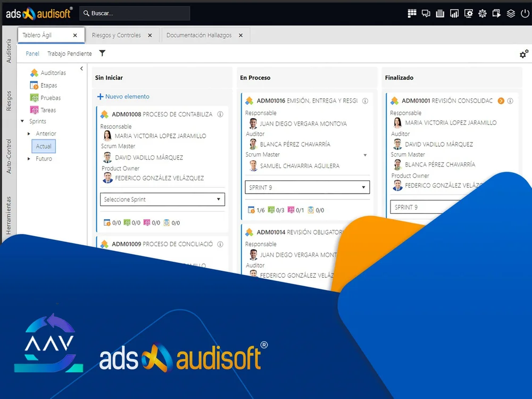Open board configuration double-gear icon
Image resolution: width=532 pixels, height=399 pixels.
pyautogui.click(x=524, y=54)
